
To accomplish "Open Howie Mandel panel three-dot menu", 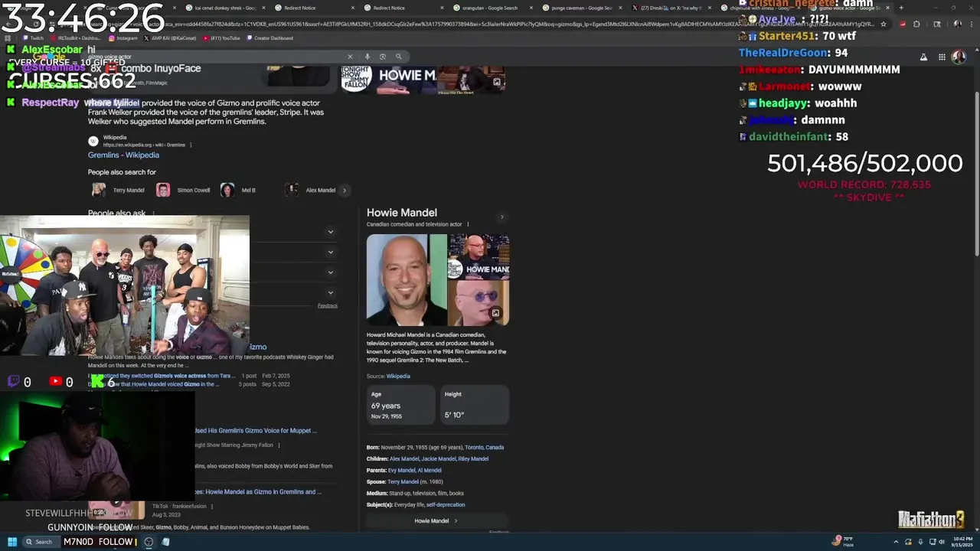I will click(468, 224).
